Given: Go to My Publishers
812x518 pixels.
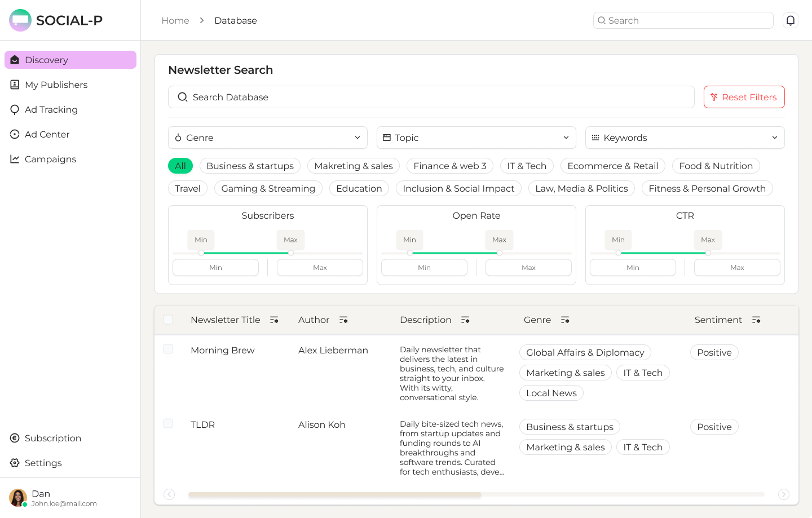Looking at the screenshot, I should point(70,85).
